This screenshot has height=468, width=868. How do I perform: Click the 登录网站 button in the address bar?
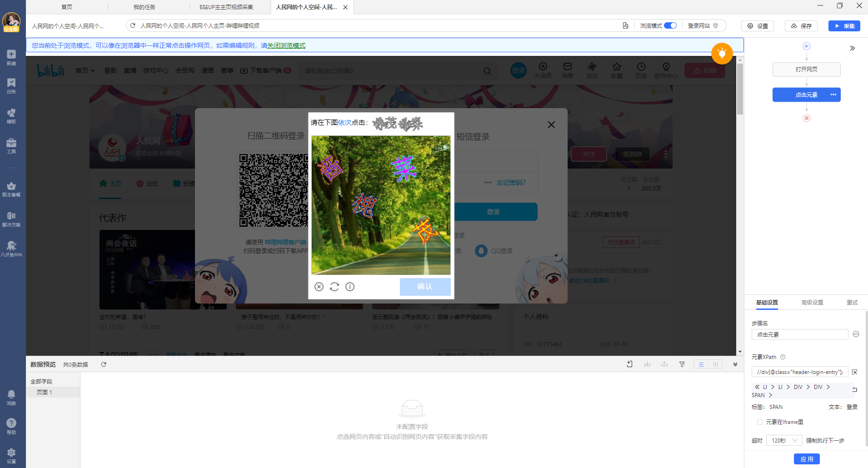(x=703, y=25)
